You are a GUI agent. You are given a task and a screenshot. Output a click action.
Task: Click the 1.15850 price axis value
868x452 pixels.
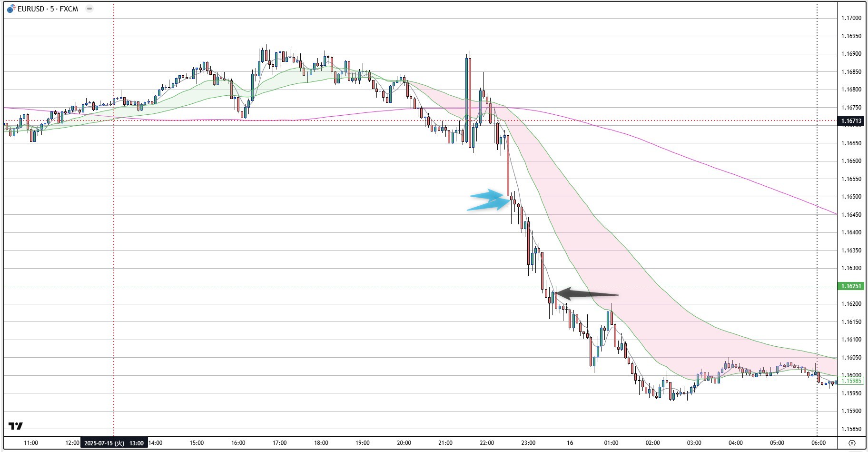(851, 429)
